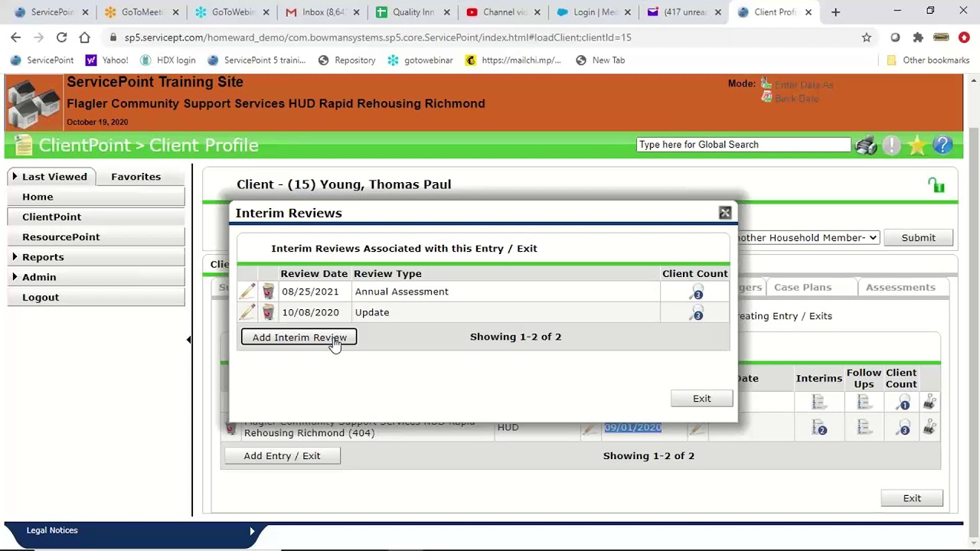
Task: Click browser address bar URL
Action: click(378, 37)
